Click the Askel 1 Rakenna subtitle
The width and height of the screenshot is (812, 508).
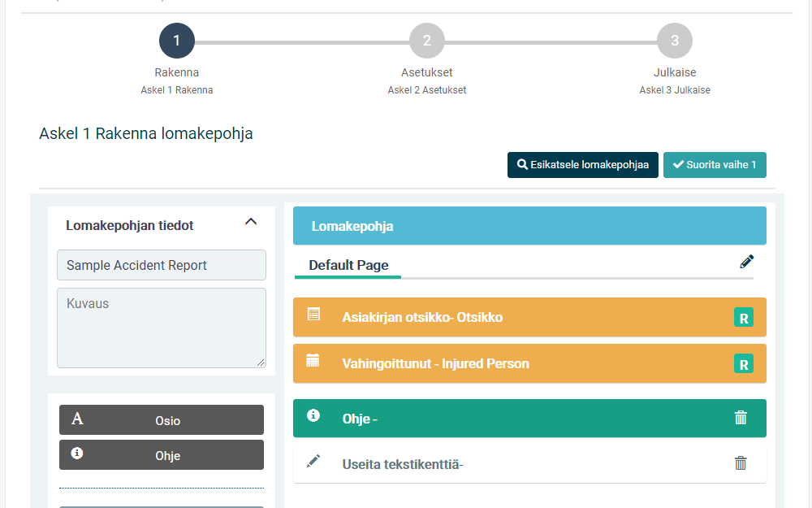click(x=176, y=90)
